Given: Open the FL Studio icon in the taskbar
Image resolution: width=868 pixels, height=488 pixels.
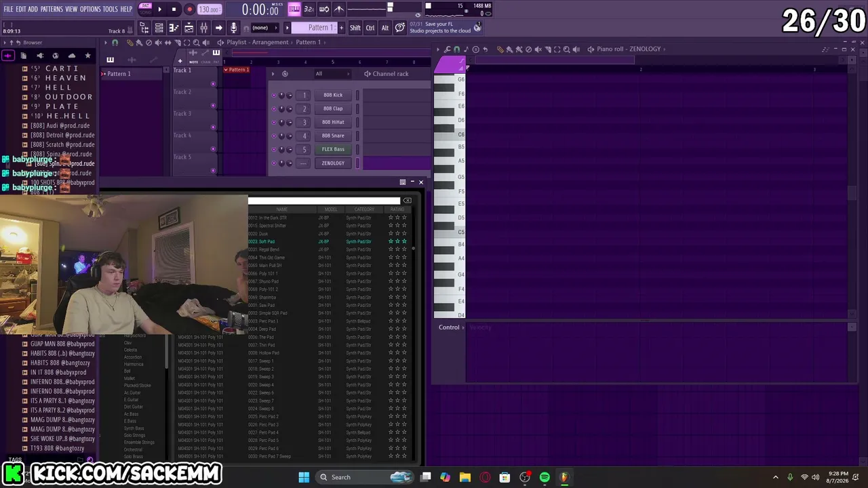Looking at the screenshot, I should click(564, 477).
